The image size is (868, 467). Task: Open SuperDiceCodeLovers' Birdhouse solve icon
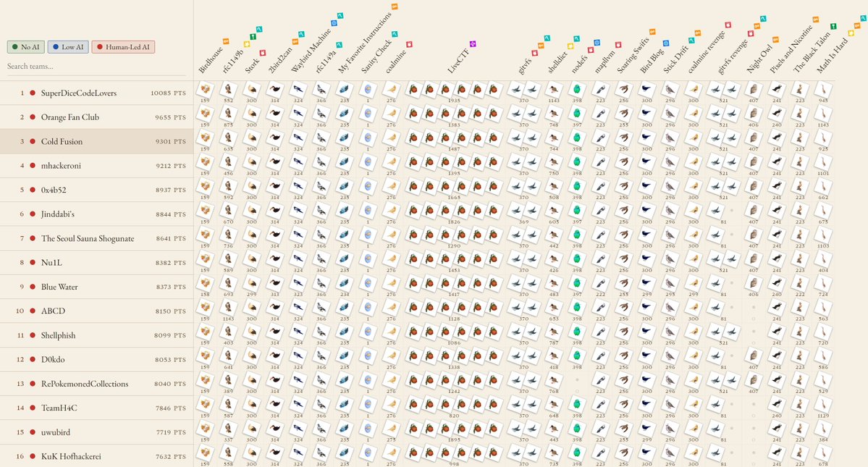pyautogui.click(x=206, y=90)
